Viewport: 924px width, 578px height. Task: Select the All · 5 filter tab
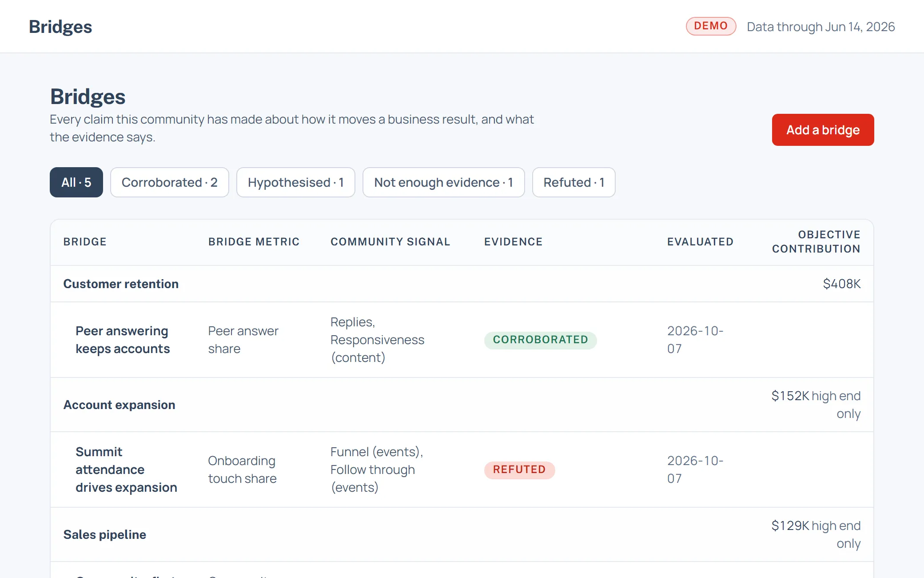(x=76, y=182)
